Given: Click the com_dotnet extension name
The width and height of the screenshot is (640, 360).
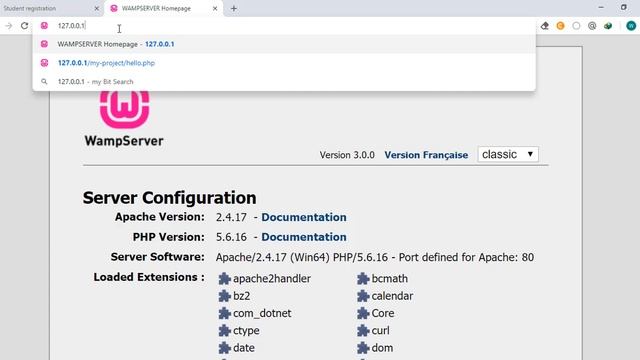Looking at the screenshot, I should coord(262,313).
